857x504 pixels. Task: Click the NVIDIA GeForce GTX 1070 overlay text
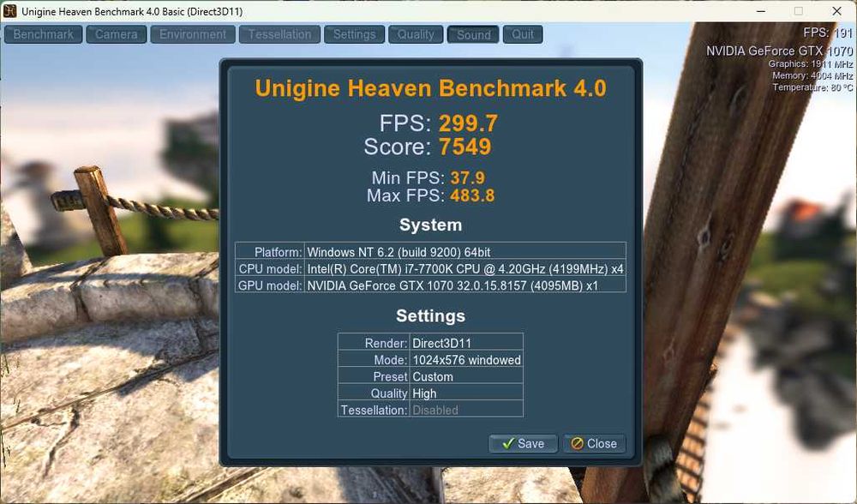(x=779, y=51)
